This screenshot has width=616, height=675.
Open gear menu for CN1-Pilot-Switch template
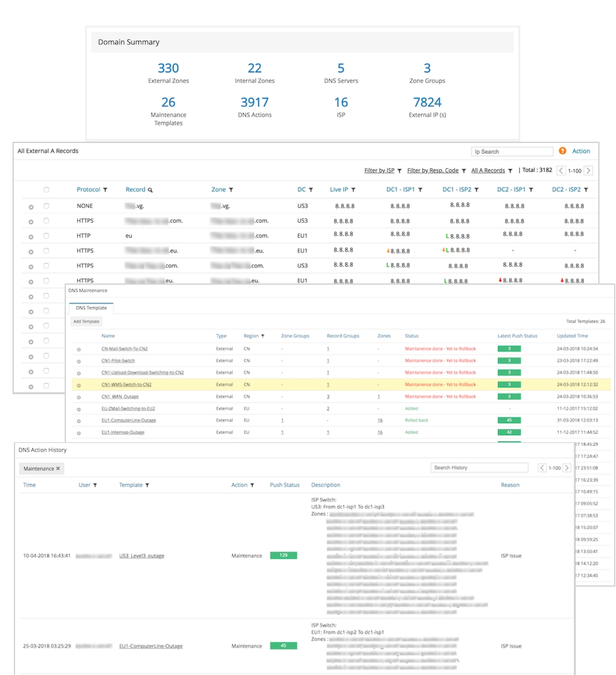(x=78, y=361)
